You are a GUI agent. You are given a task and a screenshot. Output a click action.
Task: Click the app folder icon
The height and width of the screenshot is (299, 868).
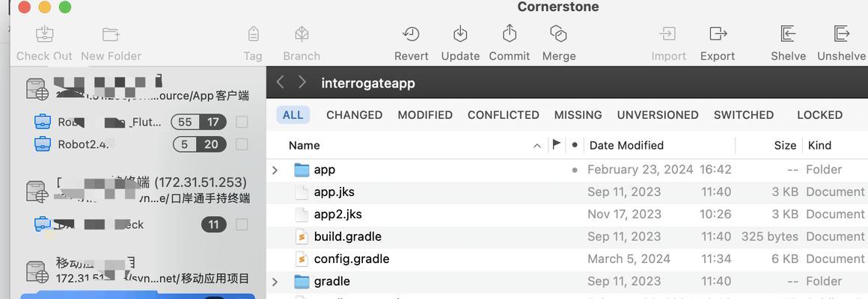302,170
